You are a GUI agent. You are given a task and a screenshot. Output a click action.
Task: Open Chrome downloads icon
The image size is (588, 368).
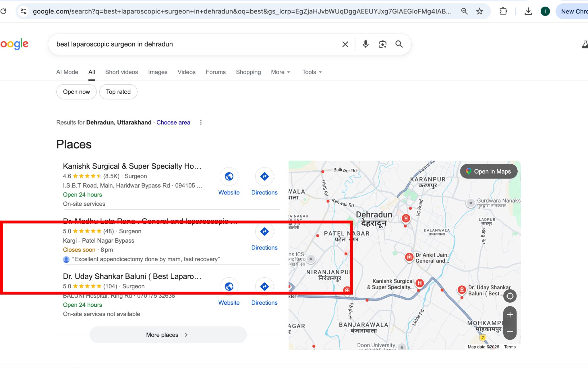click(528, 11)
